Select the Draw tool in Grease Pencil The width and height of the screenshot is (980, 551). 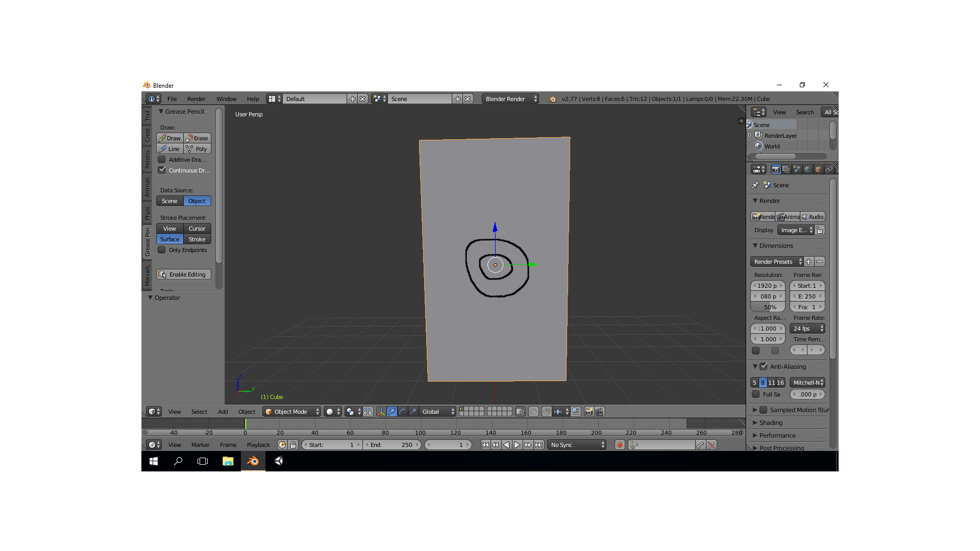click(x=170, y=138)
